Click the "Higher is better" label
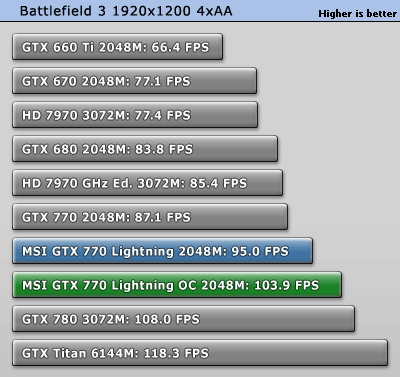Viewport: 400px width, 377px height. point(357,14)
